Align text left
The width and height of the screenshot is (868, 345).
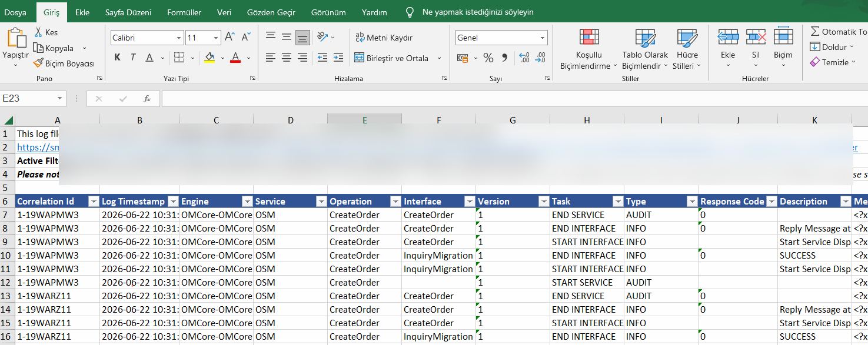point(271,58)
